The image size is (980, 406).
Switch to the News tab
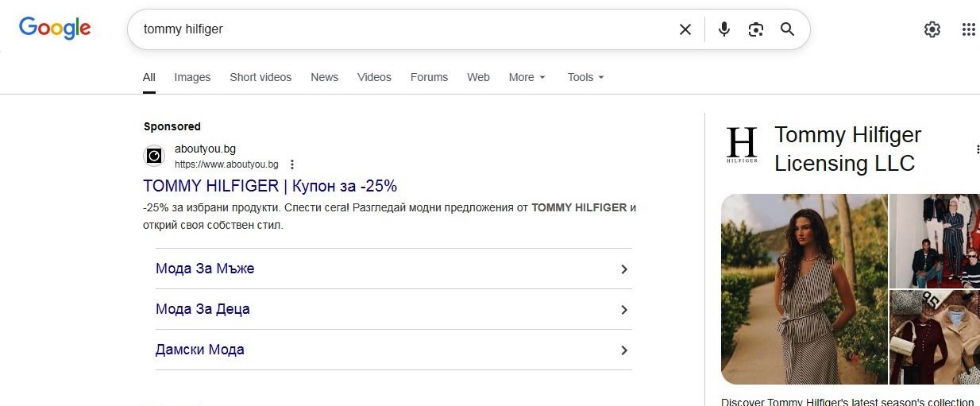point(324,77)
